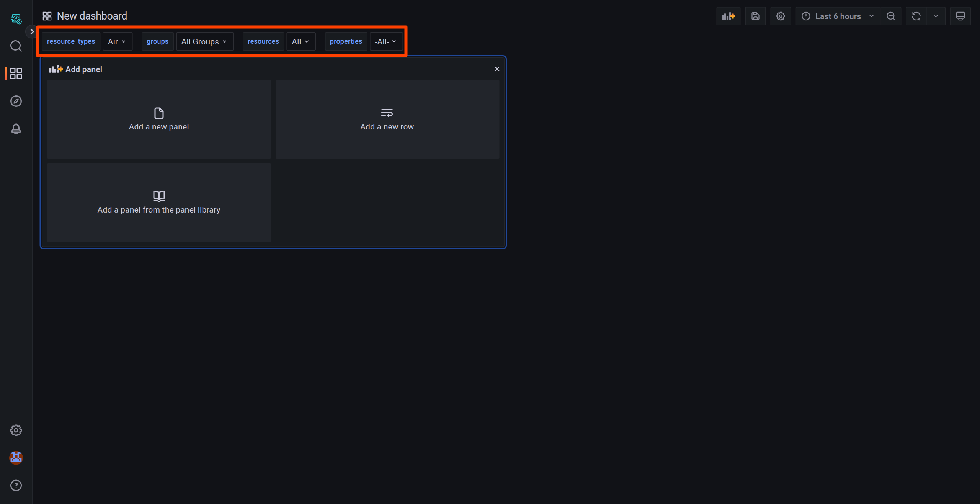This screenshot has height=504, width=980.
Task: Expand the resource_types Air dropdown
Action: (117, 41)
